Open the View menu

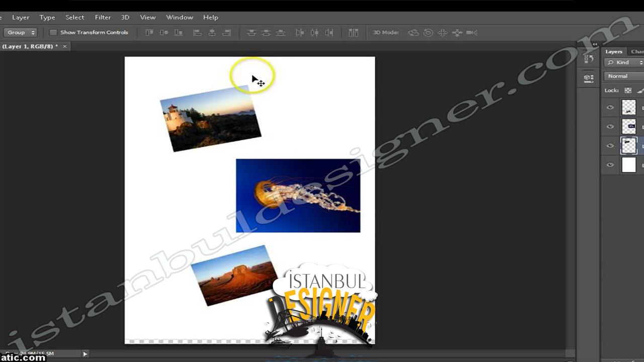148,17
